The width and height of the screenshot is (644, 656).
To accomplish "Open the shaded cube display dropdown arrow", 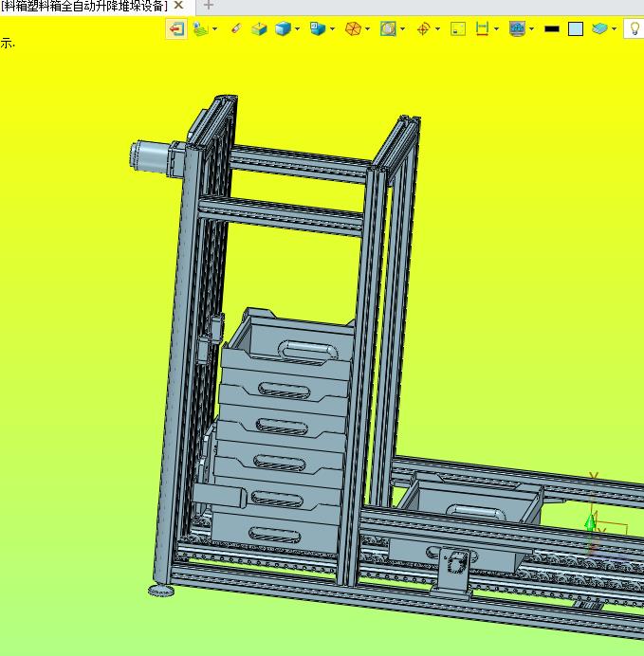I will click(x=297, y=28).
